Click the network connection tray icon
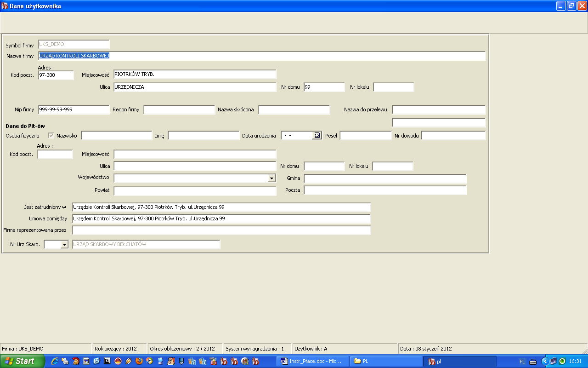588x368 pixels. click(x=553, y=362)
